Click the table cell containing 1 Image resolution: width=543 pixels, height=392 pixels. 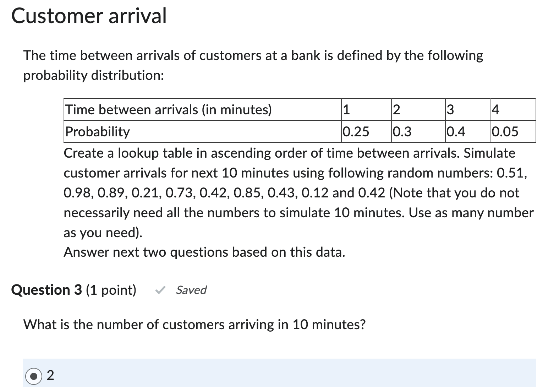click(346, 109)
